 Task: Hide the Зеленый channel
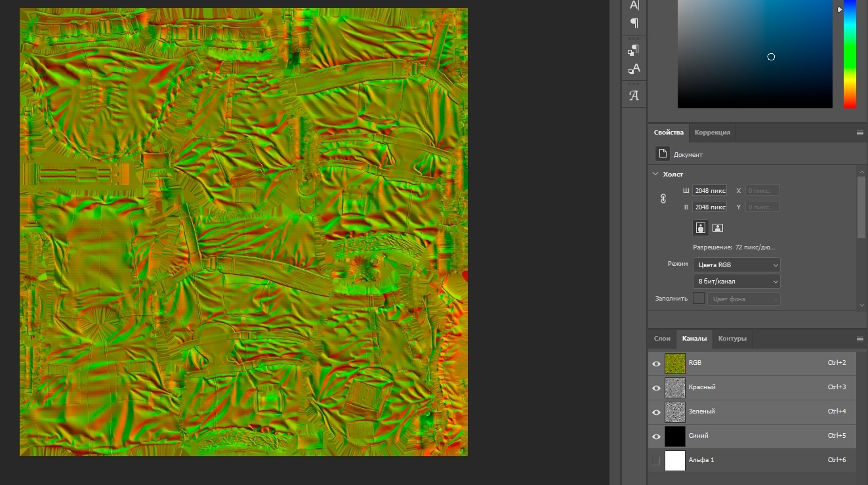point(656,412)
